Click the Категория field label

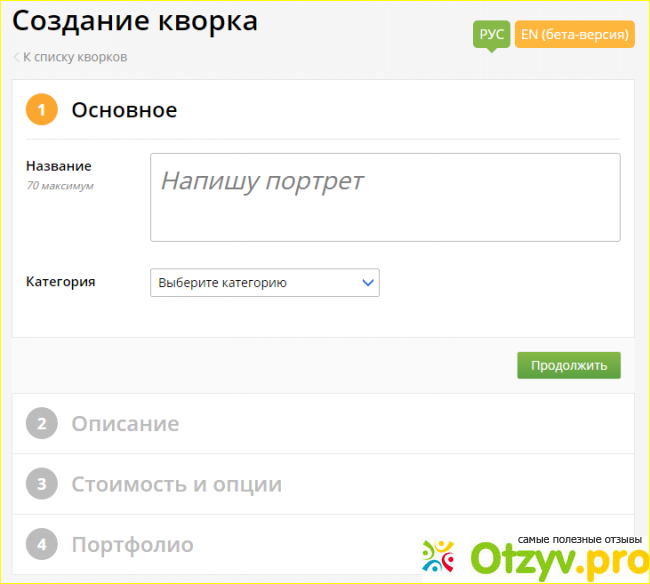60,282
